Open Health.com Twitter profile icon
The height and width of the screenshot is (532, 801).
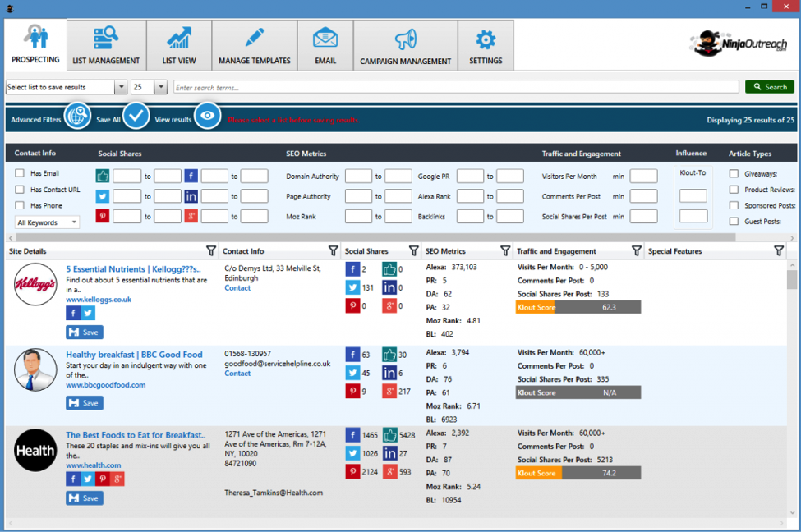point(88,479)
